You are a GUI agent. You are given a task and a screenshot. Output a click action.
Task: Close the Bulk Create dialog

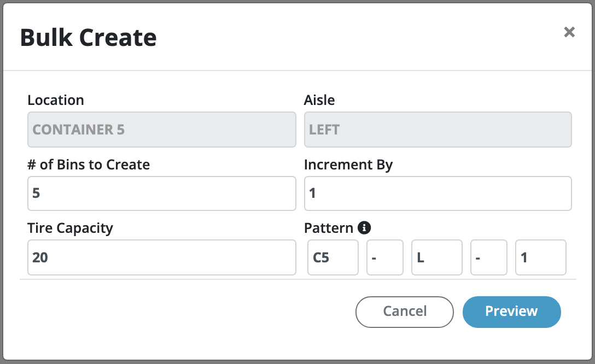click(x=569, y=32)
